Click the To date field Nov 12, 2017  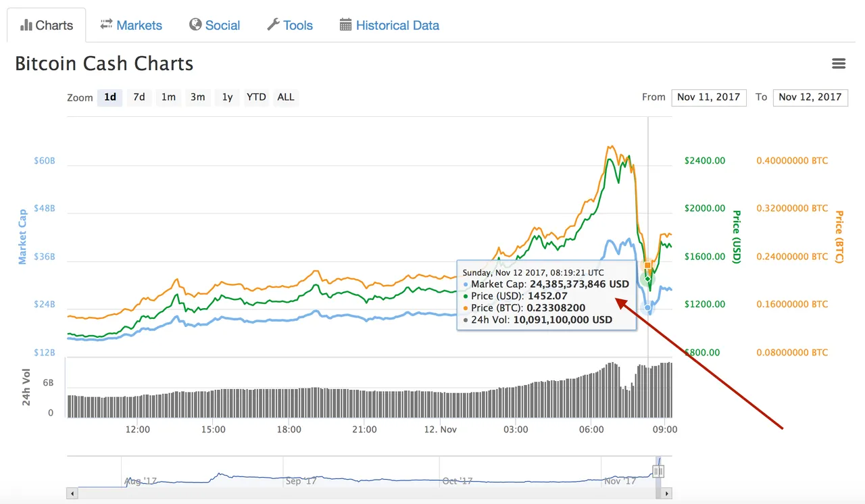tap(810, 97)
